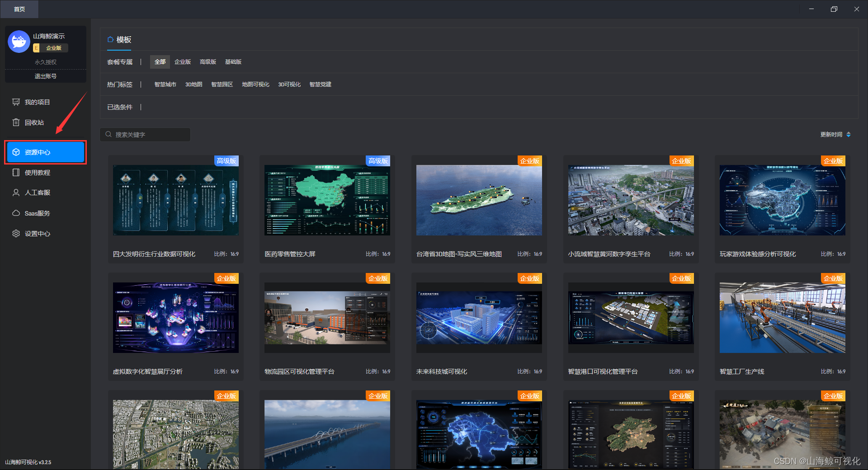Click the 回收站 trash icon
This screenshot has height=470, width=868.
[x=16, y=122]
